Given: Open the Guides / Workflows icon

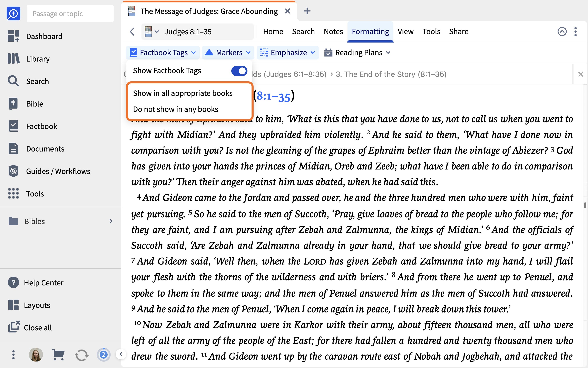Looking at the screenshot, I should 13,171.
